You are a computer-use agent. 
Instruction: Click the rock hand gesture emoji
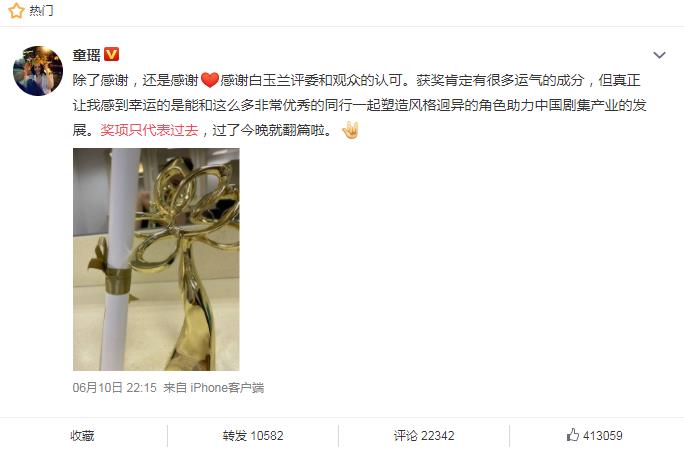point(350,130)
